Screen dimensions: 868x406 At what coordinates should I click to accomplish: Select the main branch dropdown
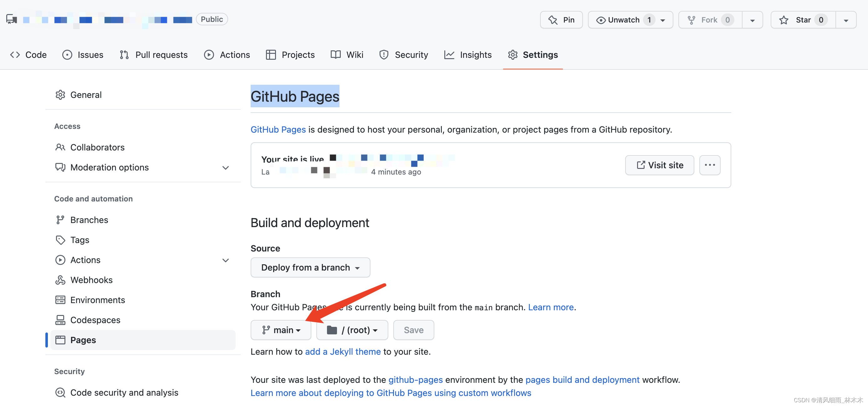pyautogui.click(x=281, y=330)
